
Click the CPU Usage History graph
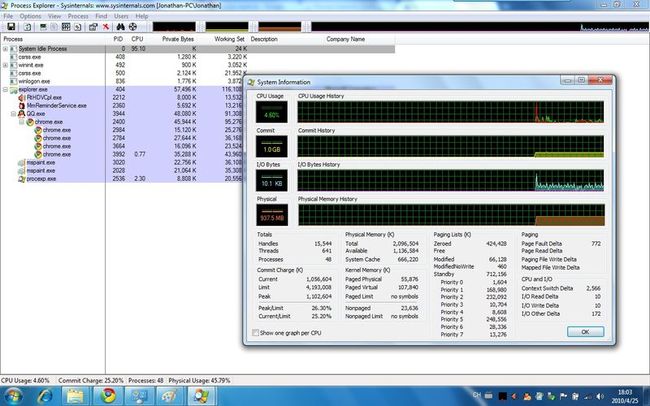tap(451, 112)
